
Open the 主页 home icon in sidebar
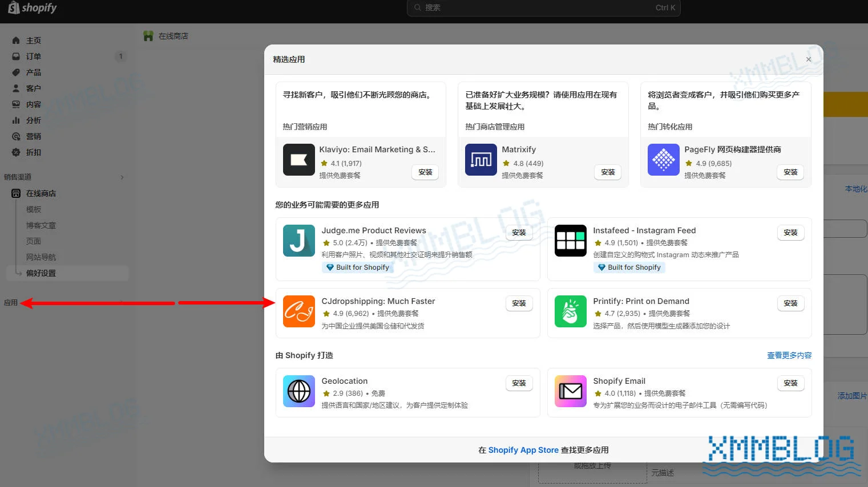click(16, 40)
